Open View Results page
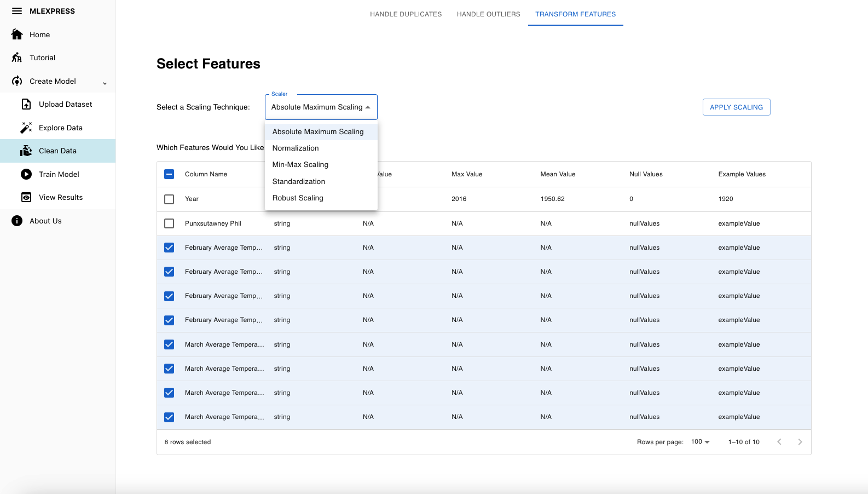Screen dimensions: 868x494 (x=61, y=197)
